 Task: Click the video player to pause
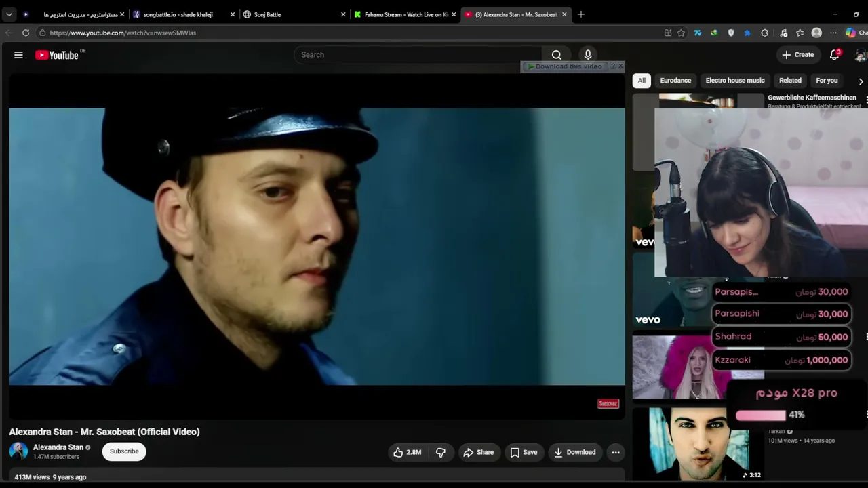[x=317, y=246]
